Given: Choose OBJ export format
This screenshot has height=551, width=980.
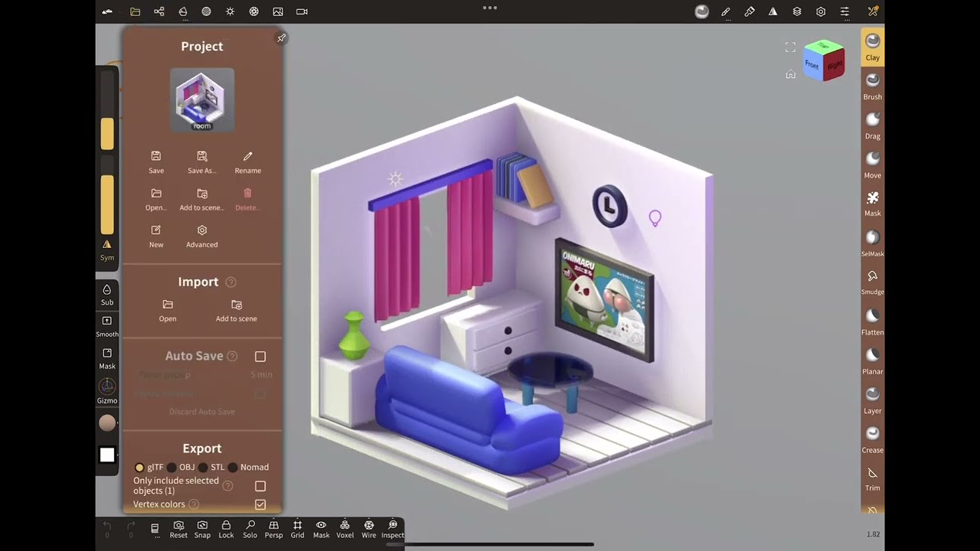Looking at the screenshot, I should (181, 467).
